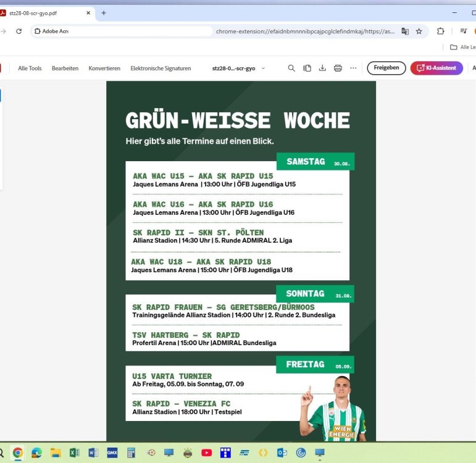476x463 pixels.
Task: Select the Konvertieren menu item
Action: point(104,68)
